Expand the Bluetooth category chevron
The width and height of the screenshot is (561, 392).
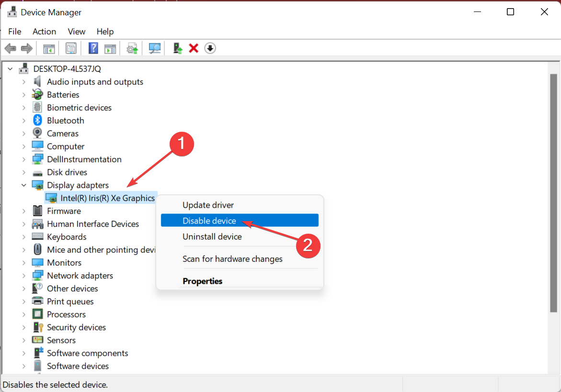(23, 121)
